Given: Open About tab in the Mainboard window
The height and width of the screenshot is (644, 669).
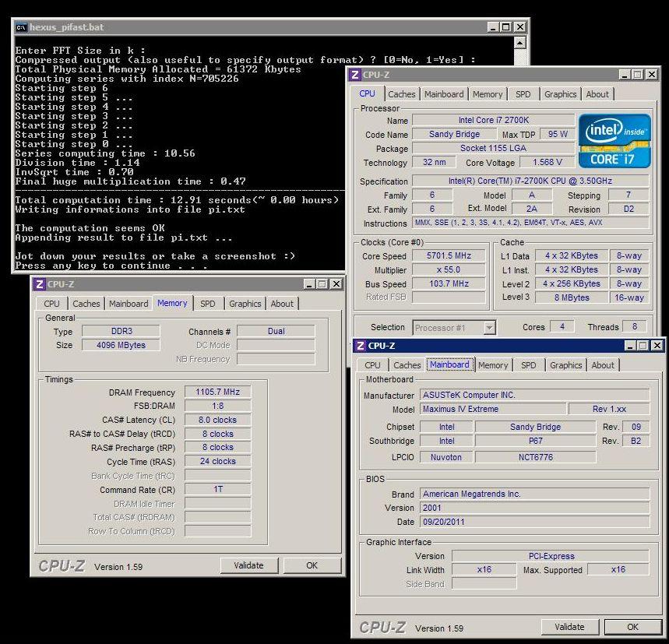Looking at the screenshot, I should (603, 365).
